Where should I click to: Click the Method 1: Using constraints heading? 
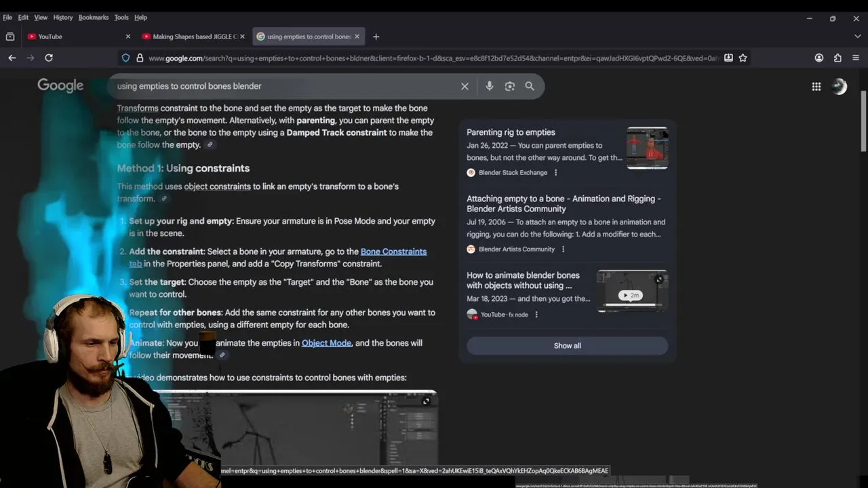pos(183,168)
